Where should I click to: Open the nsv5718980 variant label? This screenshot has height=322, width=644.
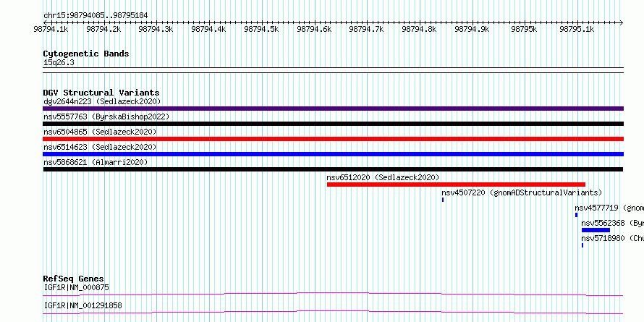612,238
